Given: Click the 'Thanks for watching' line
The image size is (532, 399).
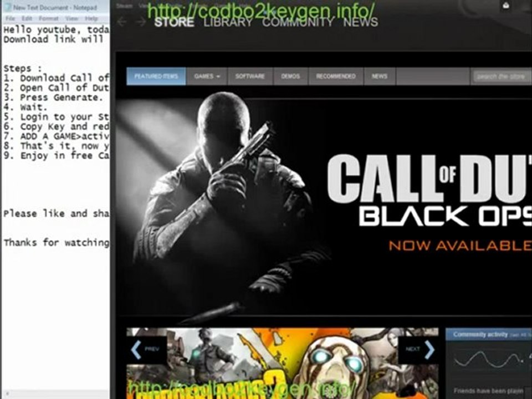Looking at the screenshot, I should pos(56,243).
